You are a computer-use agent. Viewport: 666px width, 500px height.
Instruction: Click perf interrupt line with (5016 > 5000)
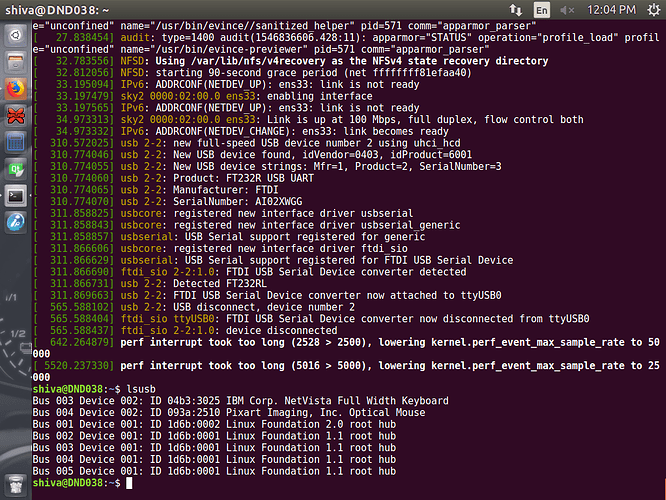point(346,372)
